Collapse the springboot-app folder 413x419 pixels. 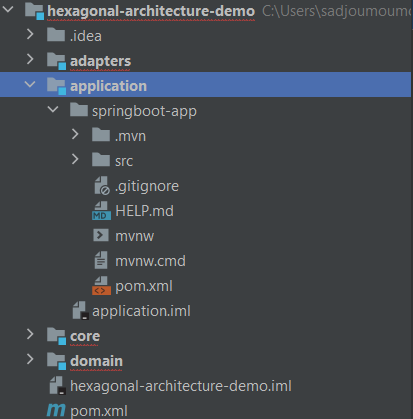(x=53, y=109)
